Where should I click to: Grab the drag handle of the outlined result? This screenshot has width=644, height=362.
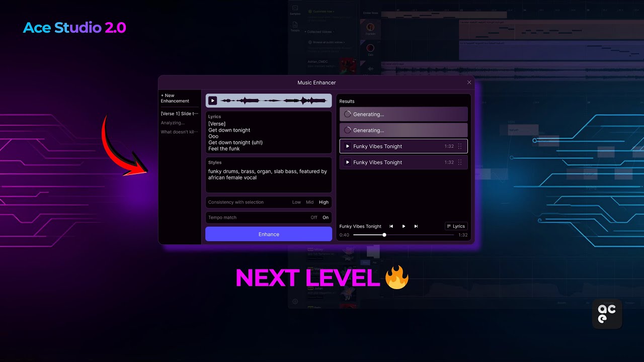(459, 146)
